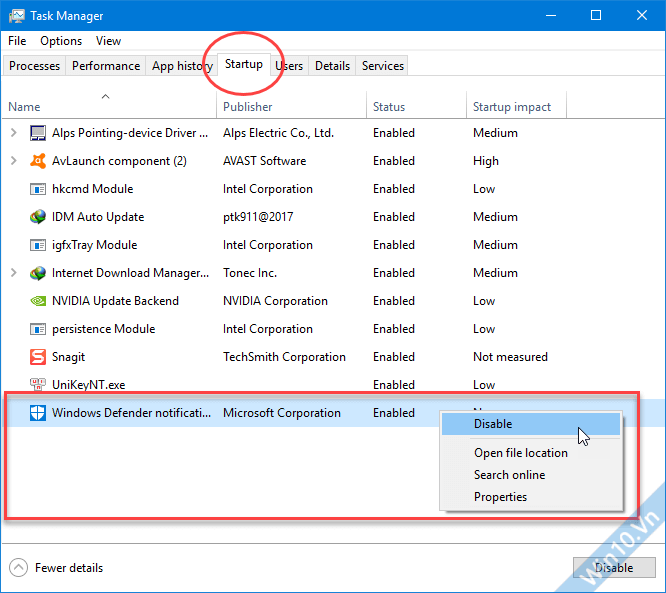Screen dimensions: 666x593
Task: Click the Windows Defender shield icon
Action: coord(38,413)
